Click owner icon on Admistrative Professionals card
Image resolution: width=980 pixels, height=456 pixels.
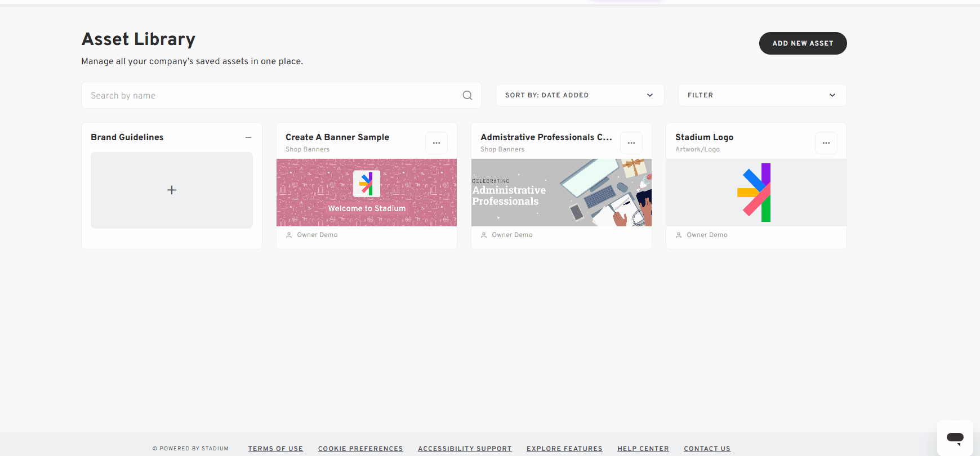[x=484, y=235]
